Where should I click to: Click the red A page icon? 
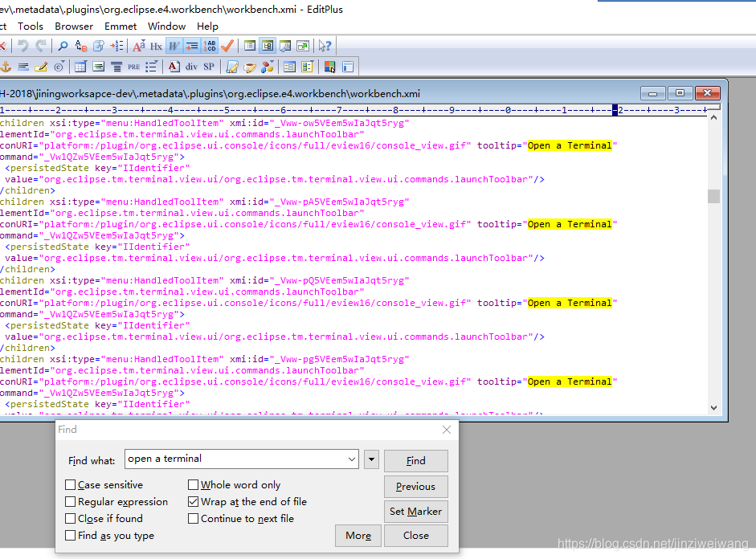click(174, 67)
